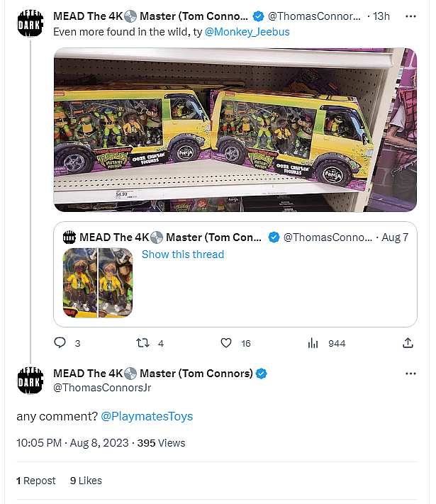Open more options menu for second tweet

[x=410, y=374]
